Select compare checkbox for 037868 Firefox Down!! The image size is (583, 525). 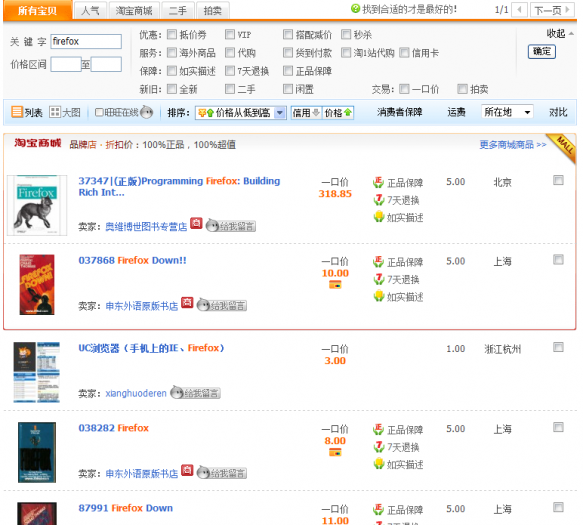pos(558,259)
